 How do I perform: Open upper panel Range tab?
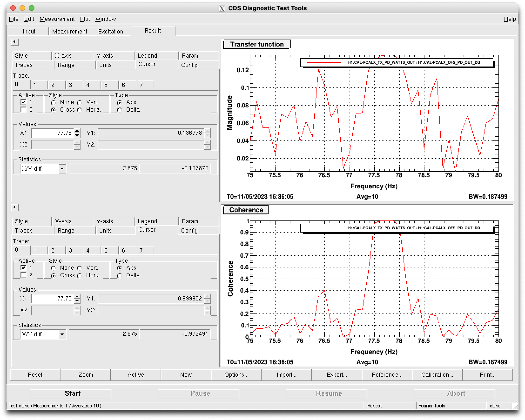click(x=75, y=65)
